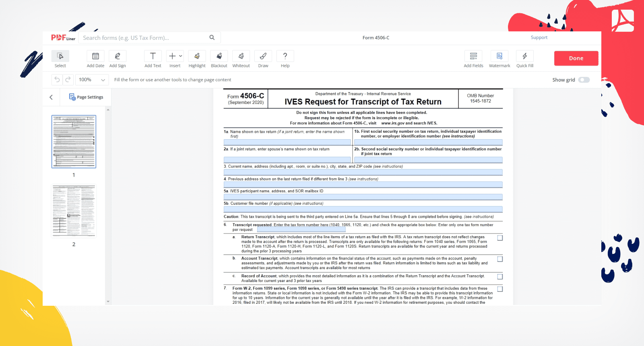The image size is (644, 346).
Task: Check the Return Transcript checkbox
Action: pos(500,238)
